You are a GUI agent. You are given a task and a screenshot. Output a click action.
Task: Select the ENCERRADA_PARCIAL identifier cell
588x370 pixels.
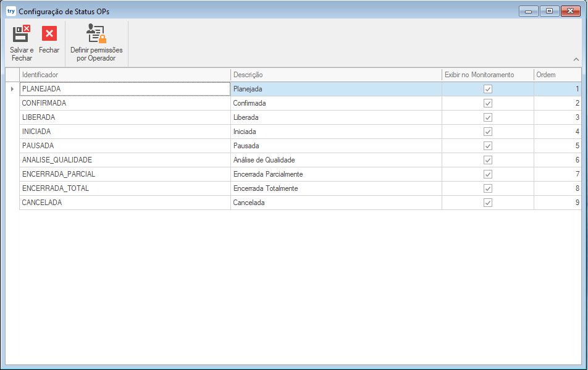(x=125, y=174)
